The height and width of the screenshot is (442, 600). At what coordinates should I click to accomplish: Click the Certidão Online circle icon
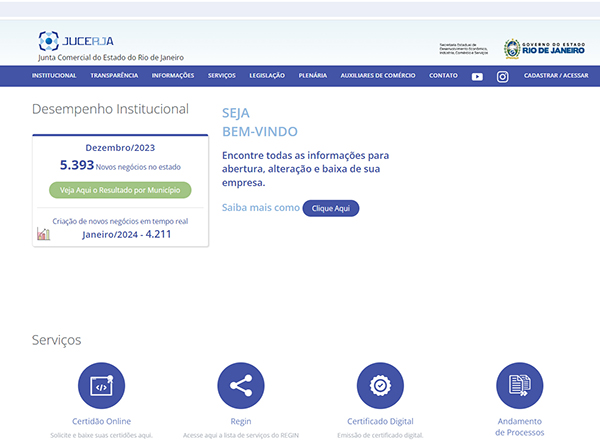(x=102, y=386)
